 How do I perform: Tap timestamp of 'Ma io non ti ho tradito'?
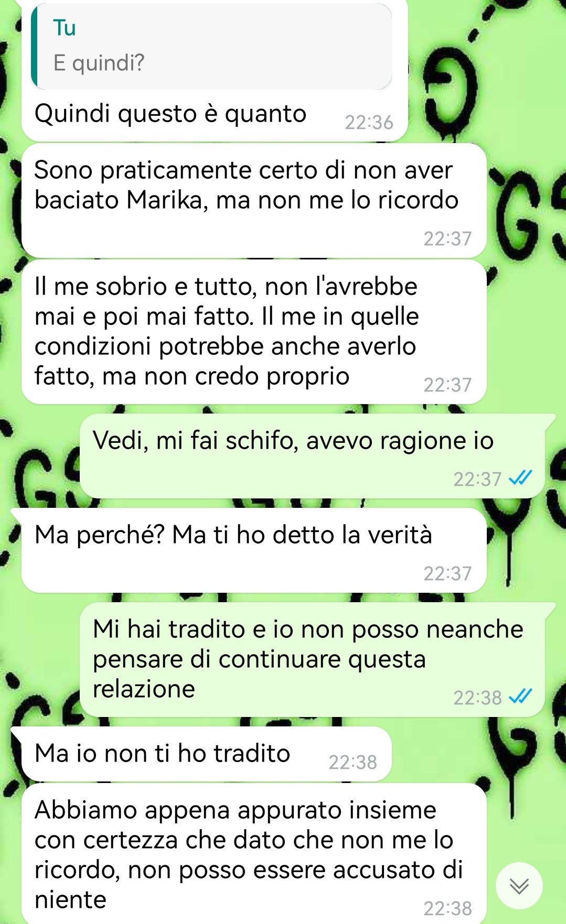(x=353, y=762)
